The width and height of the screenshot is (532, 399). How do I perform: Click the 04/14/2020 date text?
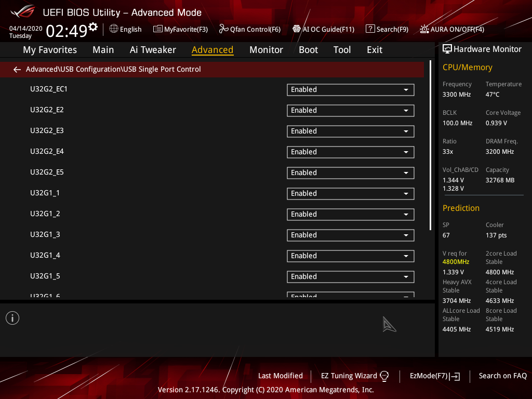click(x=26, y=29)
